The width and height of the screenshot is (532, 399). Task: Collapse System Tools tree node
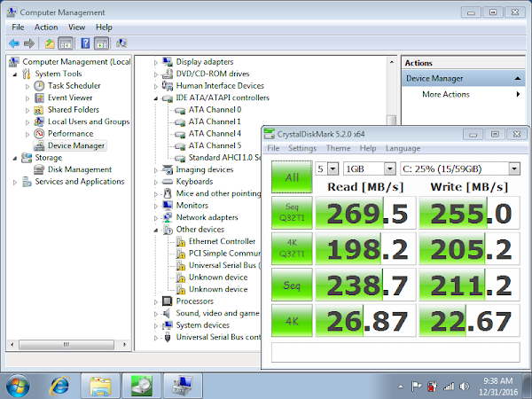click(14, 74)
